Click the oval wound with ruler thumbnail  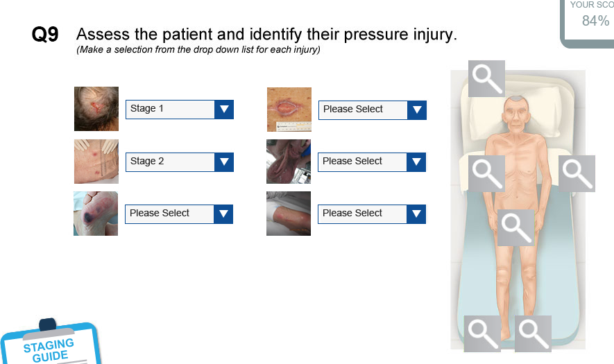(x=289, y=110)
